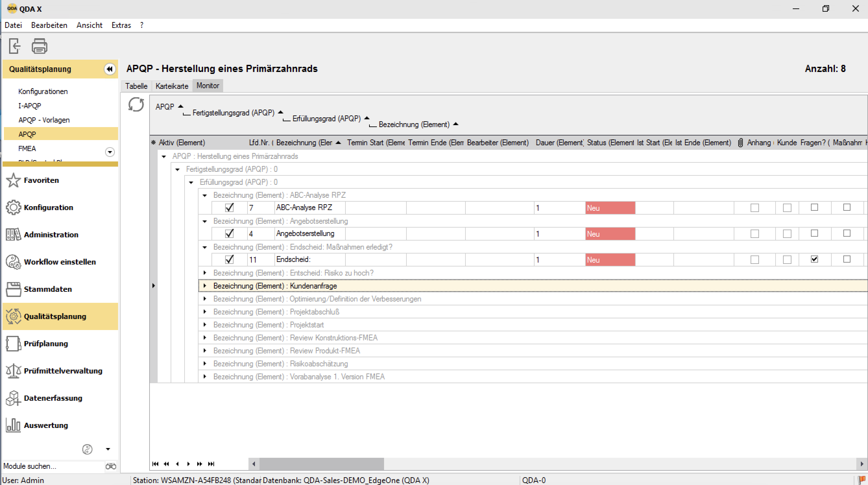Click the horizontal scrollbar thumb
The image size is (868, 485).
(x=321, y=464)
